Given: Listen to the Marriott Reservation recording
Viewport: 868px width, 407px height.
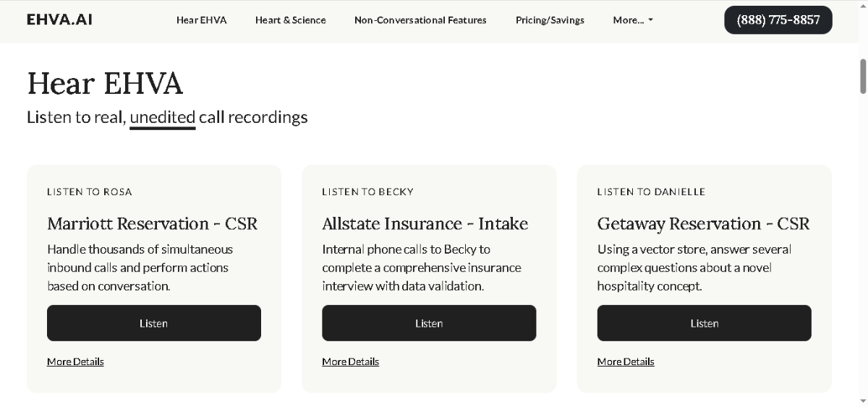Looking at the screenshot, I should [x=154, y=323].
